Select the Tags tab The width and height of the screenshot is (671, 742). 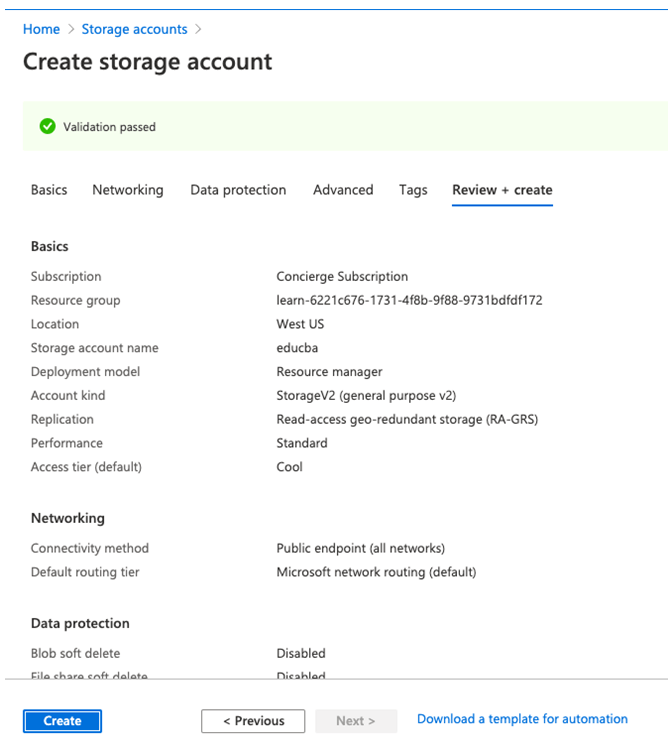(x=413, y=190)
